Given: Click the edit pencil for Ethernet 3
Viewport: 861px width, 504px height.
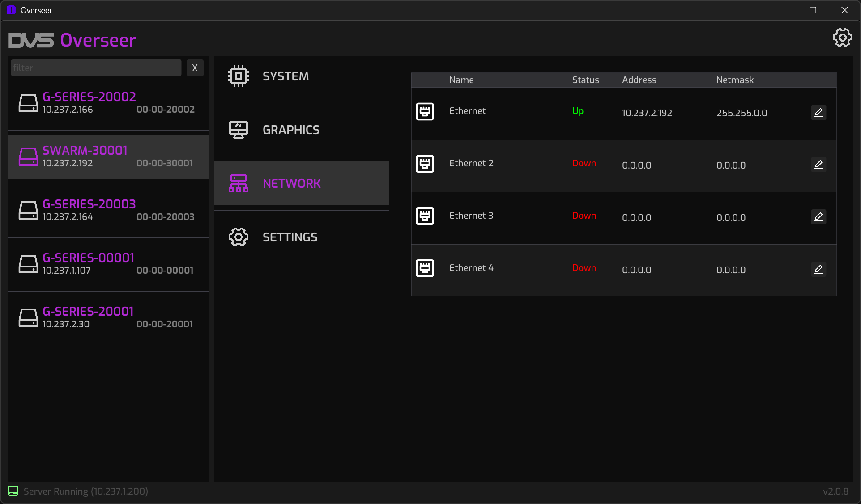Looking at the screenshot, I should point(818,217).
